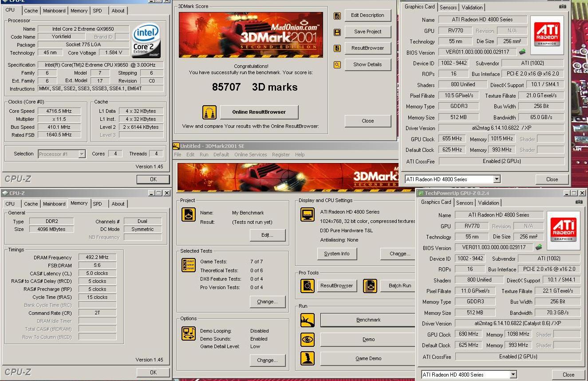Click the Selected Tests checklist icon
Viewport: 588px width, 381px height.
189,265
